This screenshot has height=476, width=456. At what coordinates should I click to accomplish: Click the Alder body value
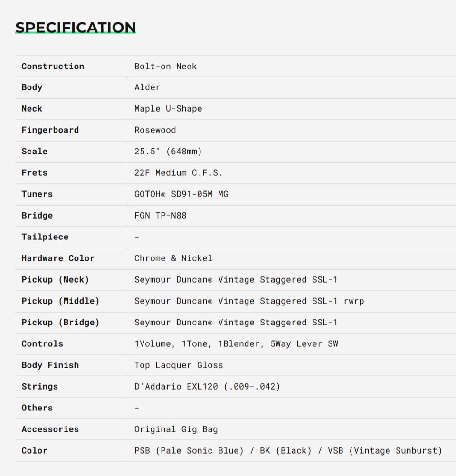(147, 87)
